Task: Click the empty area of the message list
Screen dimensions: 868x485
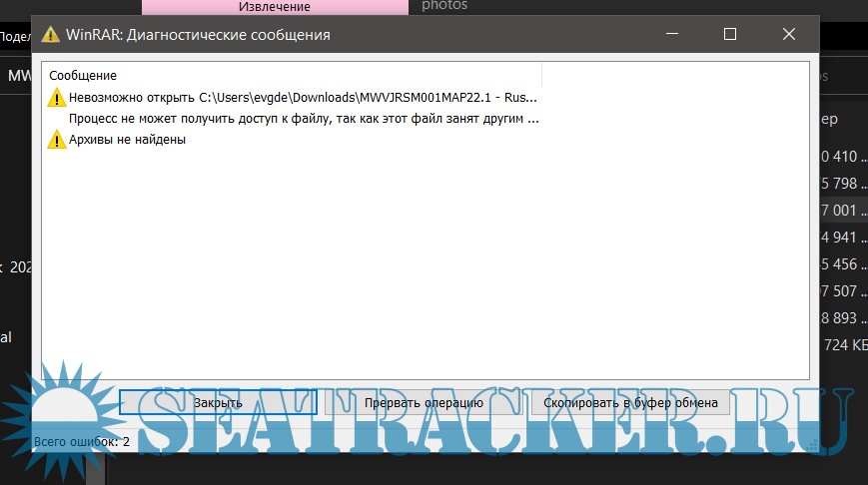Action: [425, 259]
